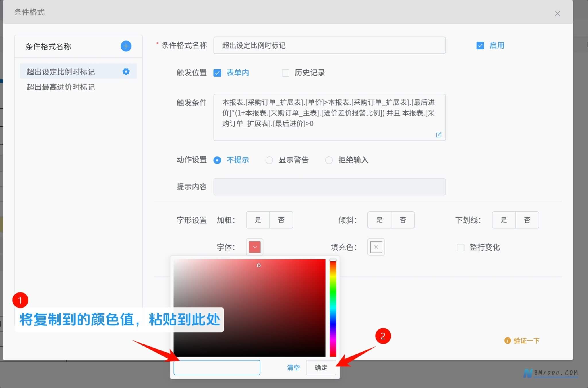Set 加粗 to 否
The height and width of the screenshot is (388, 588).
point(281,220)
